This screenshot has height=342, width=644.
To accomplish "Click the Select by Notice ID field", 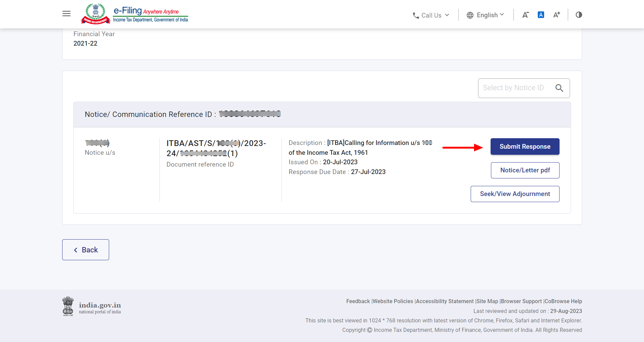I will click(x=524, y=88).
